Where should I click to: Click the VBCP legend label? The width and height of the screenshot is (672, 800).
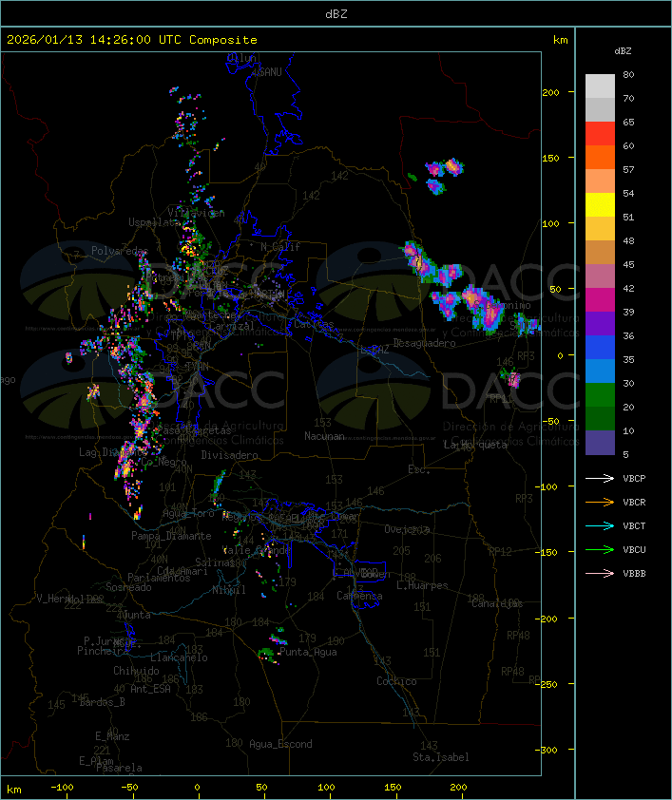[x=634, y=479]
